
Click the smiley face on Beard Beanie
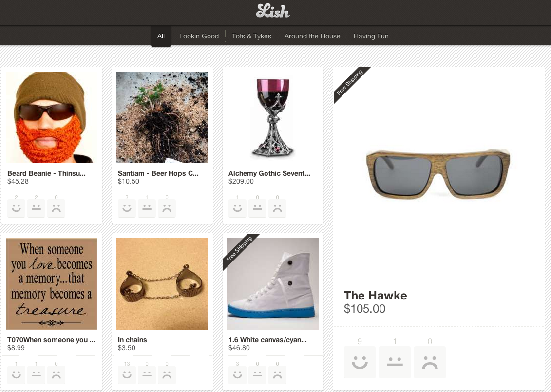pos(16,208)
